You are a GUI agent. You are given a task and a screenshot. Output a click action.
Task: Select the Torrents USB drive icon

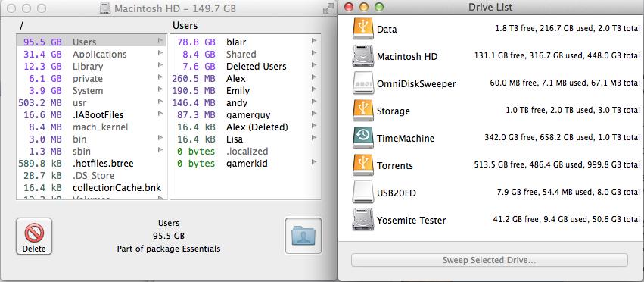[362, 165]
